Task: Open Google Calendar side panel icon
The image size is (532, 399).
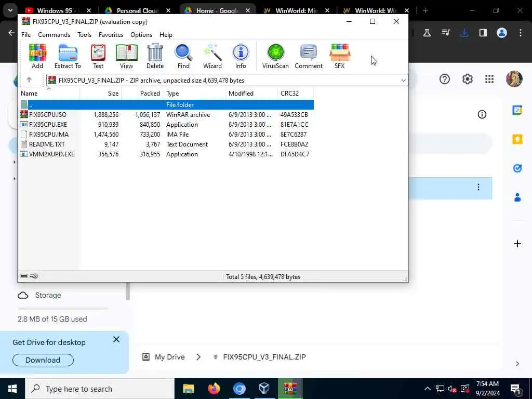Action: click(517, 110)
